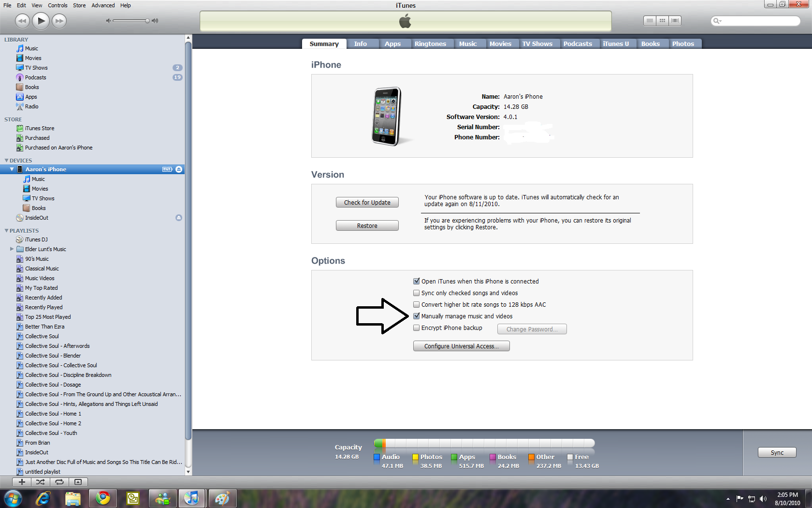This screenshot has width=812, height=508.
Task: Enable Encrypt iPhone backup
Action: pyautogui.click(x=416, y=328)
